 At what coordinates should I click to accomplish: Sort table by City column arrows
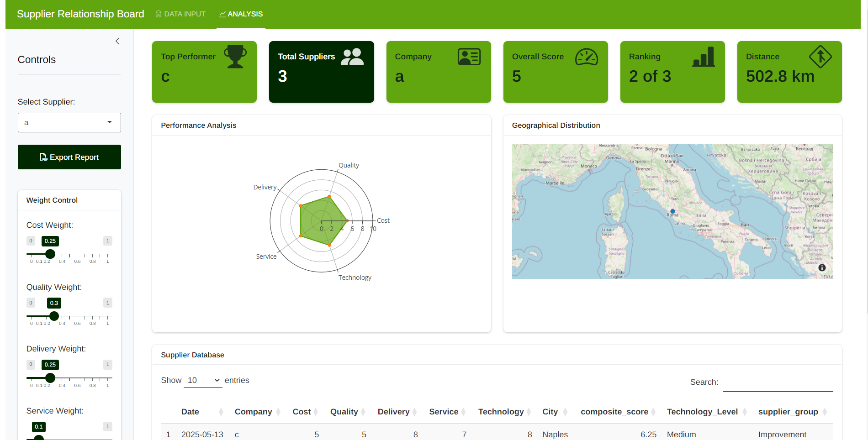point(565,412)
